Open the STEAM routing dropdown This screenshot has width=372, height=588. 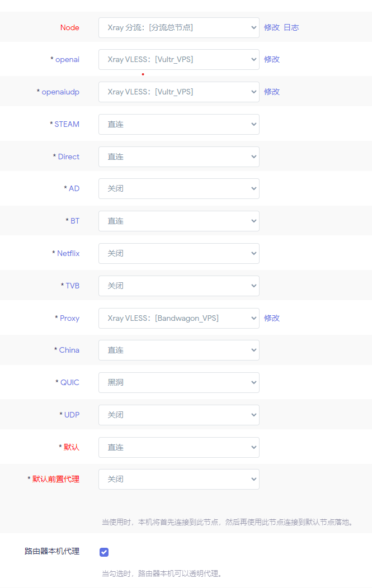[178, 124]
